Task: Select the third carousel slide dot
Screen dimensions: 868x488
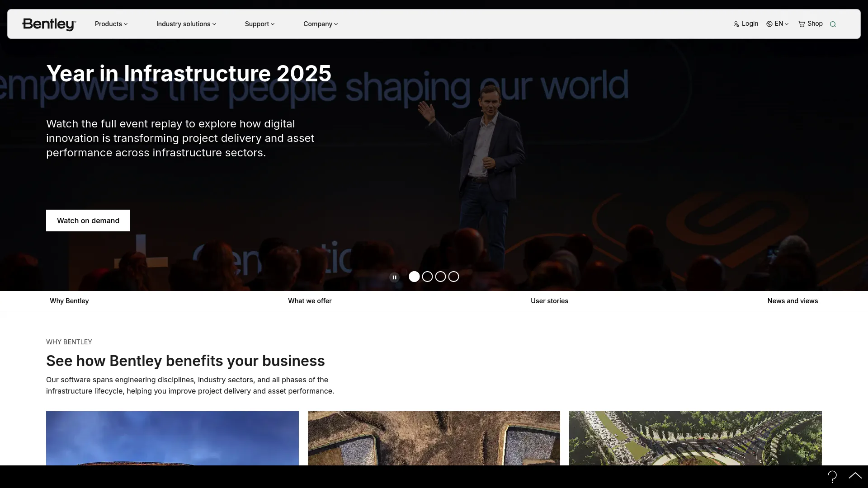Action: tap(440, 277)
